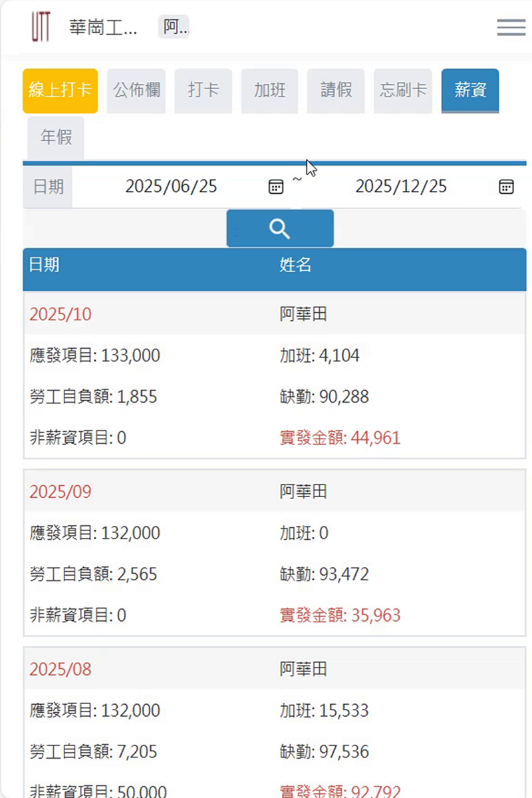The width and height of the screenshot is (532, 798).
Task: Click 缺勤: 93,472 value
Action: tap(324, 574)
